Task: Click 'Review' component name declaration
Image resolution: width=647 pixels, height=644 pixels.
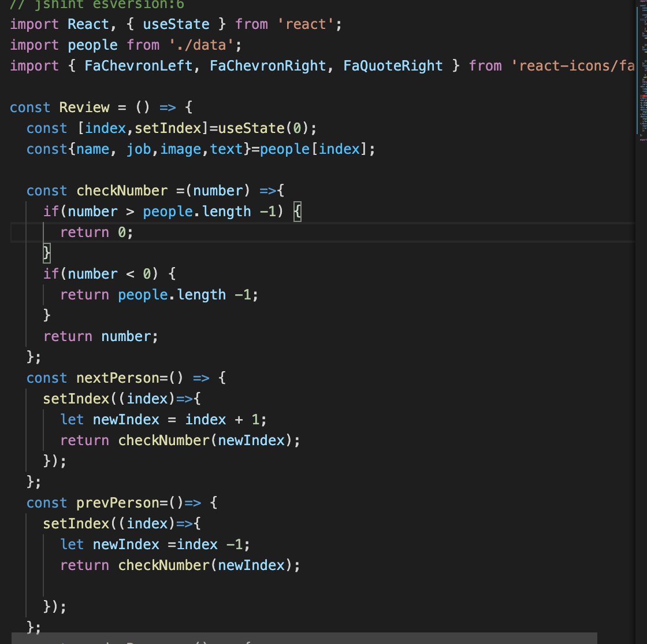Action: pos(84,108)
